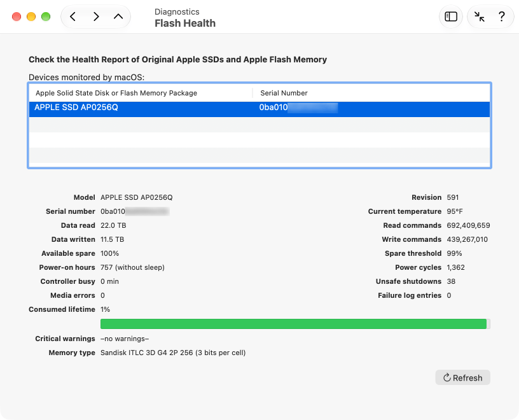519x420 pixels.
Task: Zoom the window with green button
Action: pos(46,17)
